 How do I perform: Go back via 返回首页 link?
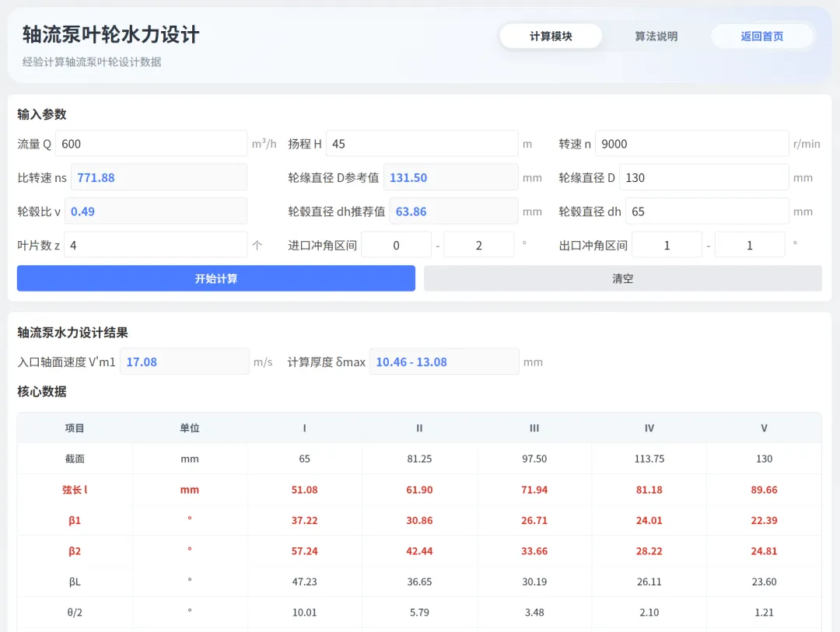pyautogui.click(x=761, y=37)
